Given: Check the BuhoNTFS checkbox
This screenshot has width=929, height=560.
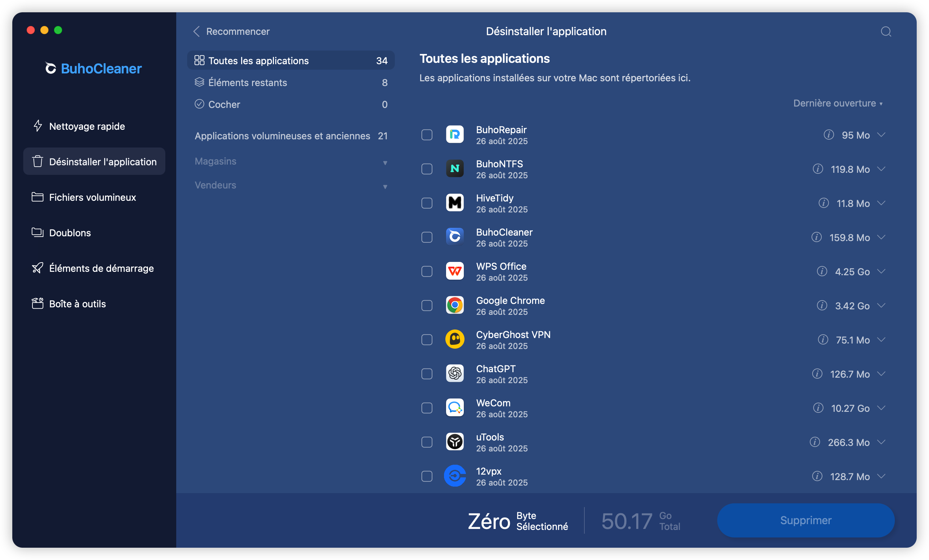Looking at the screenshot, I should tap(427, 169).
